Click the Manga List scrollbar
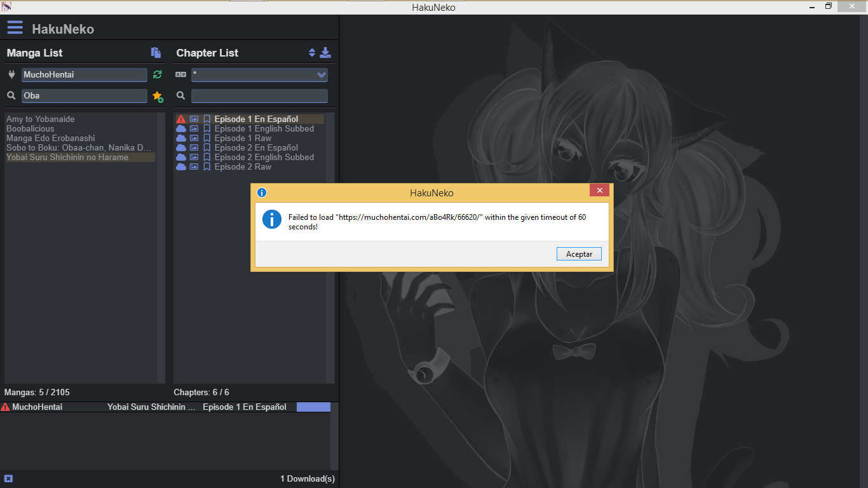This screenshot has height=488, width=868. [161, 248]
